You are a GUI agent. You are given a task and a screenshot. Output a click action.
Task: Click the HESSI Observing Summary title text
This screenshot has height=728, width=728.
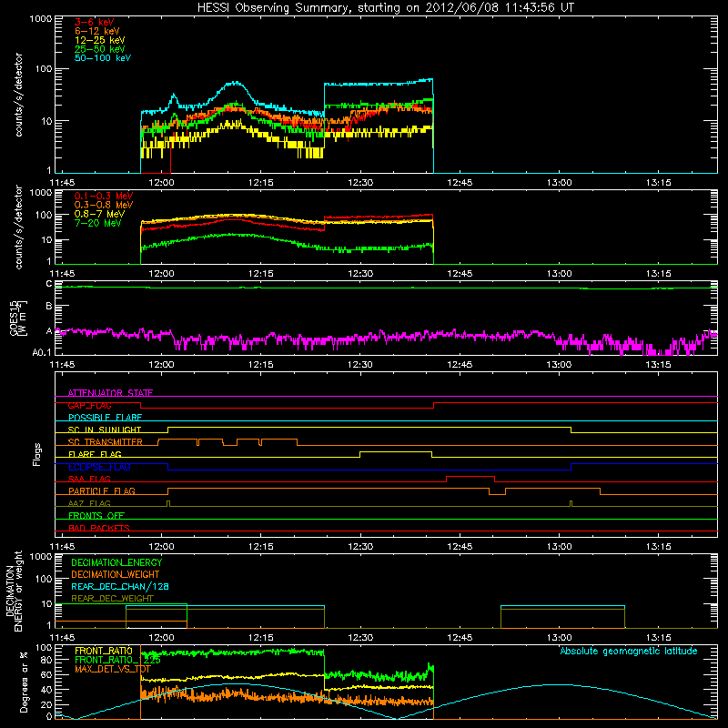click(x=385, y=8)
